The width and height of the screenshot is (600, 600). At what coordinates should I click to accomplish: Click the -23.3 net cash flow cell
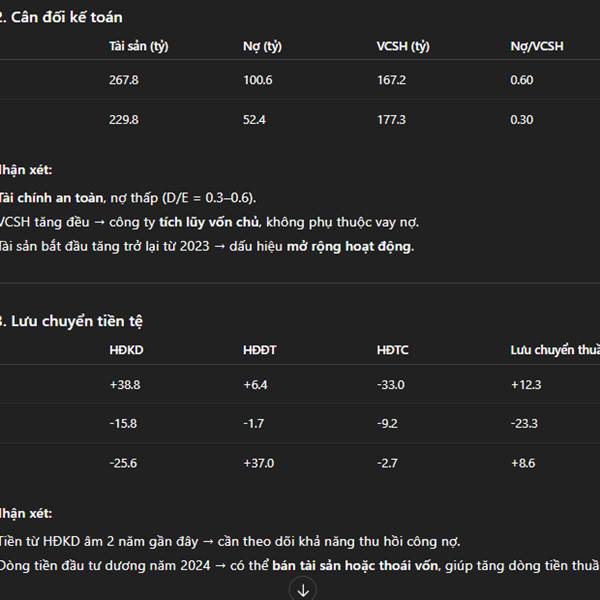point(524,424)
